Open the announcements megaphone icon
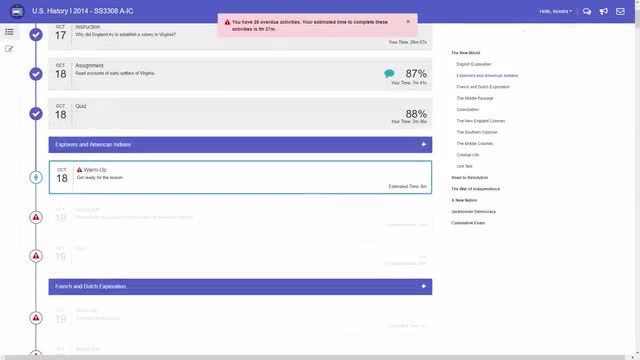The height and width of the screenshot is (360, 640). (x=604, y=11)
